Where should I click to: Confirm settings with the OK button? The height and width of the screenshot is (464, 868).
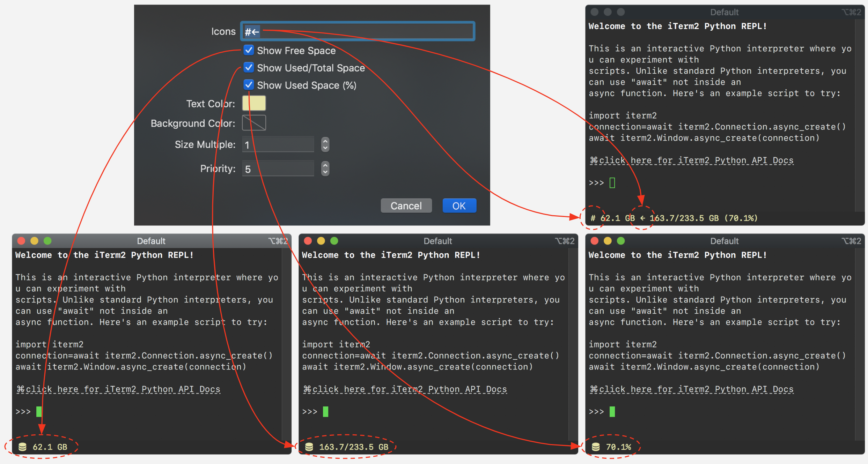pos(459,206)
